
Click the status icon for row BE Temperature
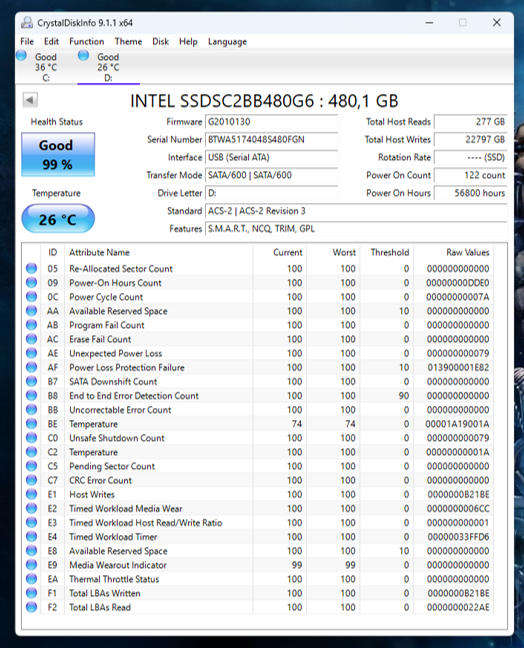tap(31, 424)
